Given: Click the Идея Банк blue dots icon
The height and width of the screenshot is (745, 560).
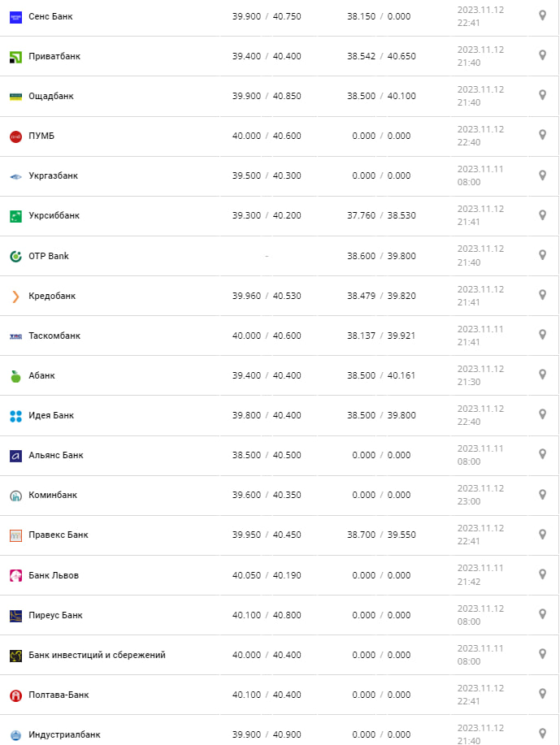Looking at the screenshot, I should [15, 416].
